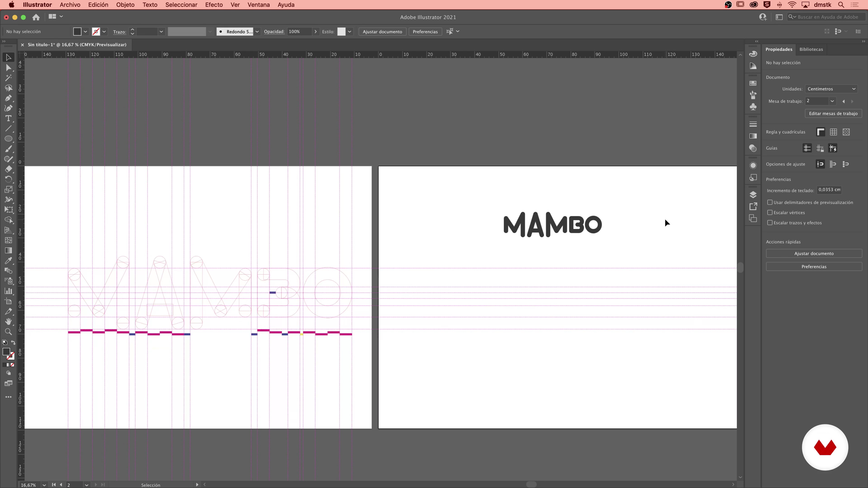Click the Estilo graphic style swatch

coord(342,32)
